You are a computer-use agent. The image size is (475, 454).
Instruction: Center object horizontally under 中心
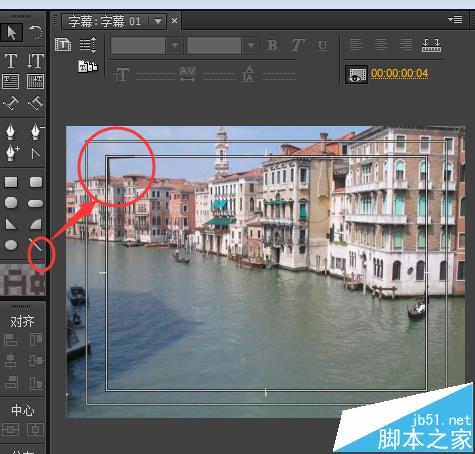point(35,430)
